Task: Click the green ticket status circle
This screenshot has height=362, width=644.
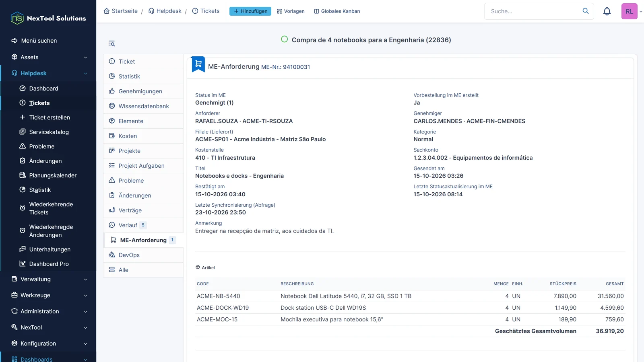Action: 285,39
